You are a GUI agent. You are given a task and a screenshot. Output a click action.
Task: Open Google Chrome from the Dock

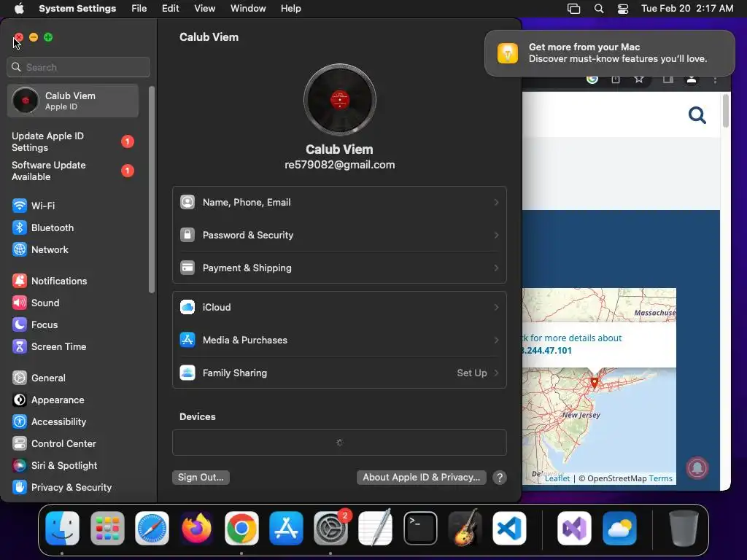click(x=241, y=528)
